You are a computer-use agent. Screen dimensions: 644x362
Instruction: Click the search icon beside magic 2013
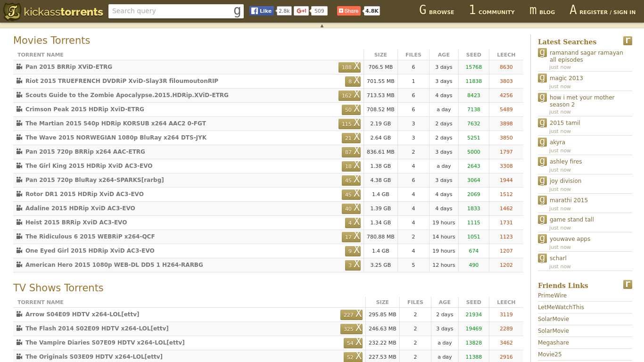coord(542,78)
